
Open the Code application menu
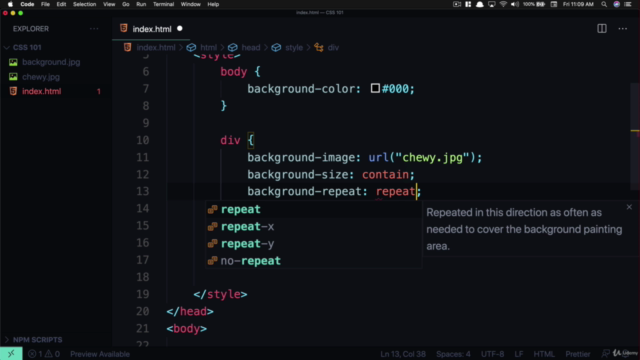click(27, 4)
